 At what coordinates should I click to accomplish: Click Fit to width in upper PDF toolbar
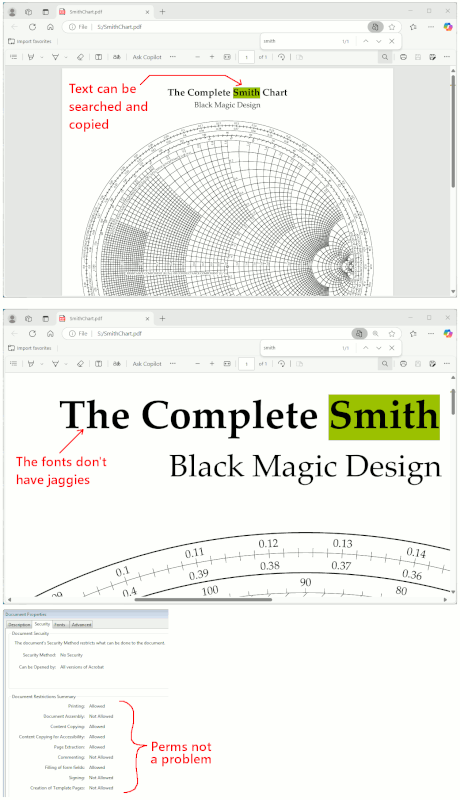227,57
